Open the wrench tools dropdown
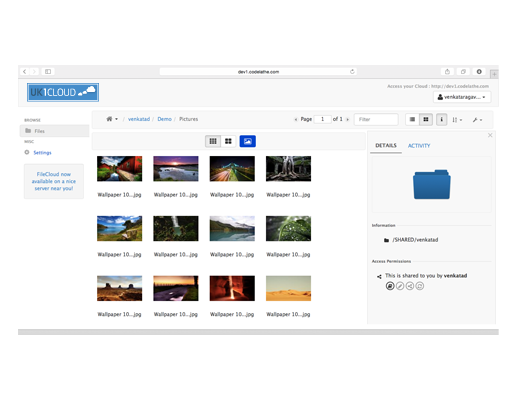The height and width of the screenshot is (397, 517). click(x=477, y=120)
